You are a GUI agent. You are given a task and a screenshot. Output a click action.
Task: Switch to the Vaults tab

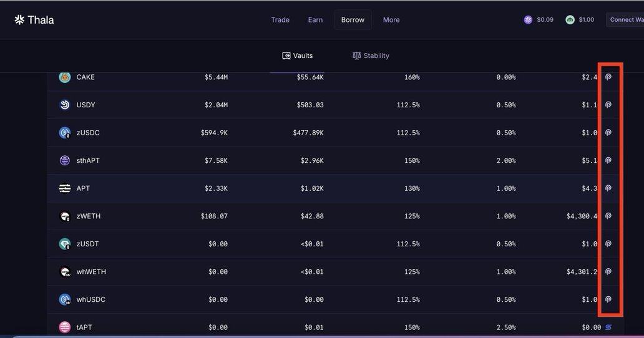[x=298, y=56]
